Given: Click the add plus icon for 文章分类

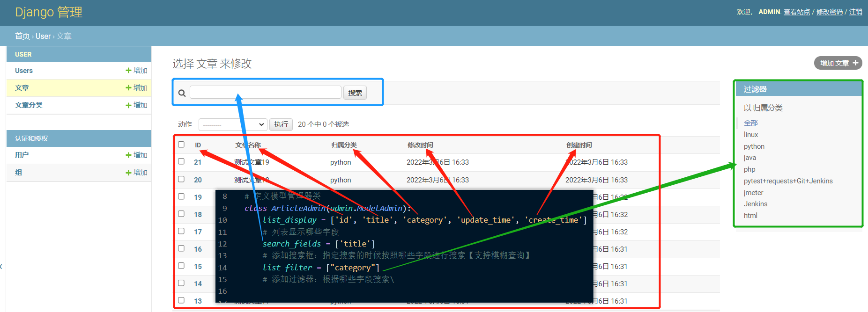Looking at the screenshot, I should pyautogui.click(x=128, y=105).
